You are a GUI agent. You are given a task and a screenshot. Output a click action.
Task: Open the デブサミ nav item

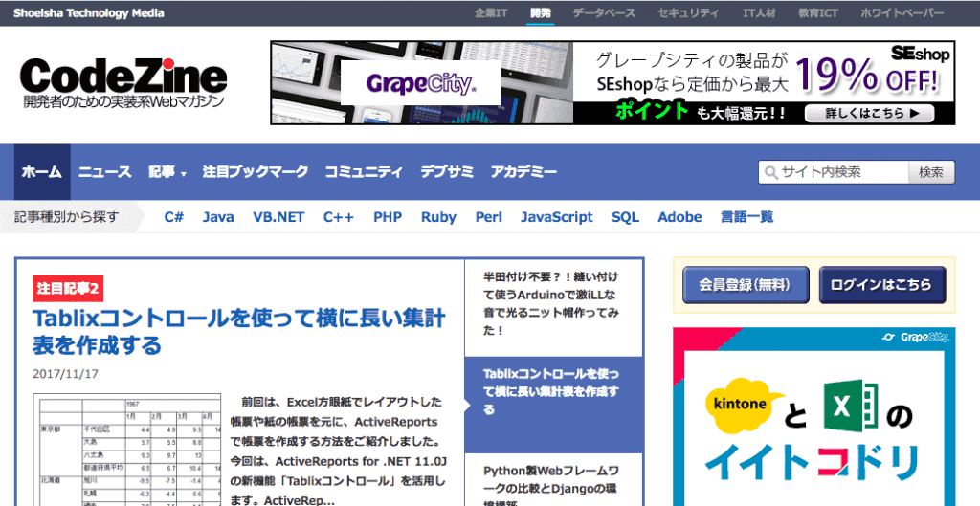tap(446, 172)
